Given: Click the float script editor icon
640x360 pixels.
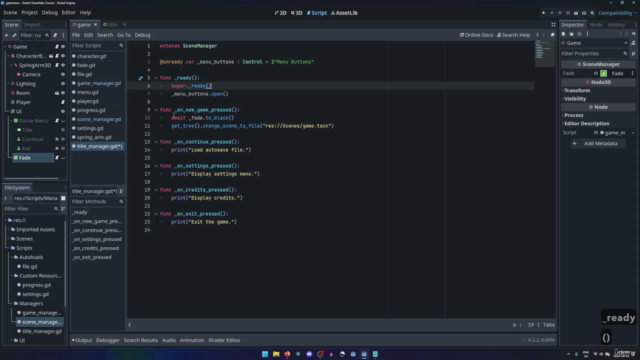Looking at the screenshot, I should [x=553, y=35].
